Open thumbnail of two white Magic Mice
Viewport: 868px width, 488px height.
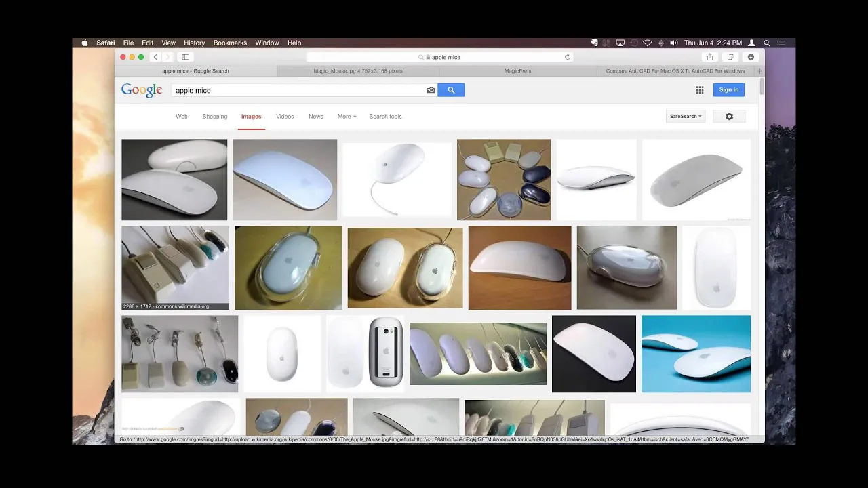(x=174, y=180)
